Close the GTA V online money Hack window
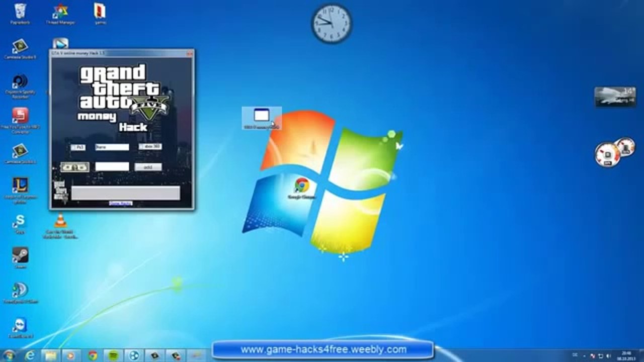644x362 pixels. (x=189, y=53)
